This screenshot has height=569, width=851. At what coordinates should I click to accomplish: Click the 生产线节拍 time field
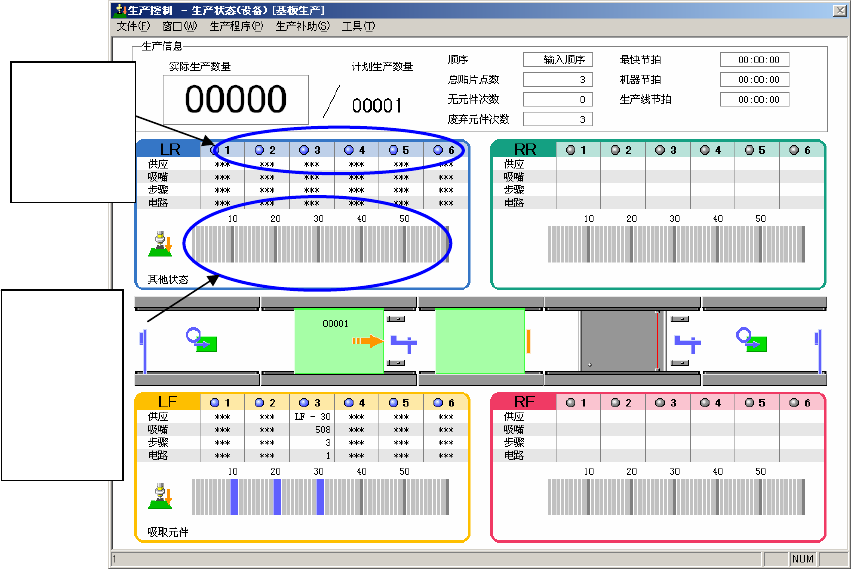click(754, 99)
